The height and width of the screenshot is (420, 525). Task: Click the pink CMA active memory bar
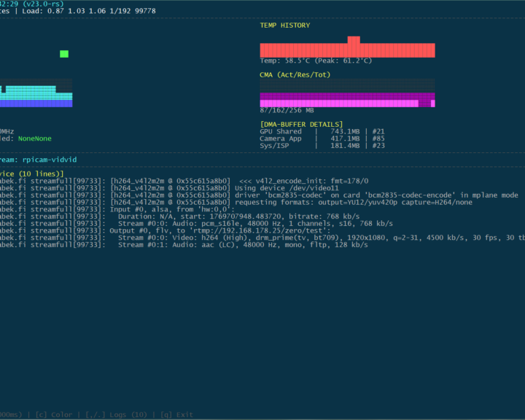[339, 104]
